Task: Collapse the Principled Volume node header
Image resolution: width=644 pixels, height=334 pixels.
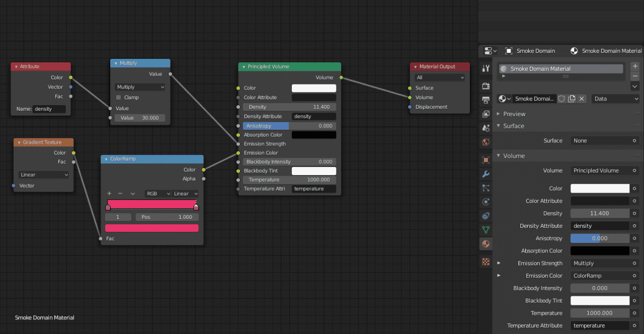Action: tap(244, 66)
